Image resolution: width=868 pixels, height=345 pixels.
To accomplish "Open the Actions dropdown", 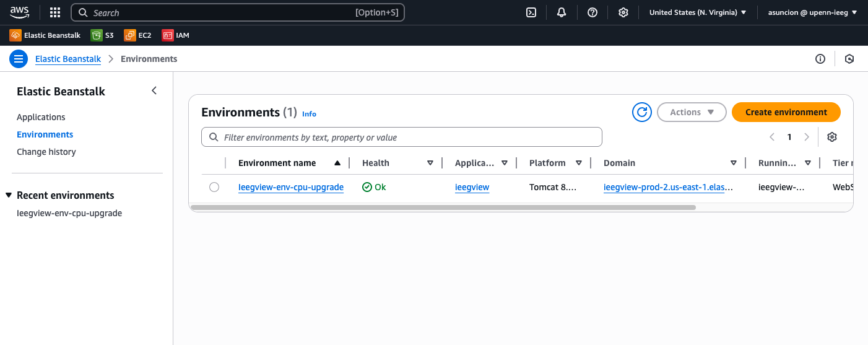I will (692, 112).
